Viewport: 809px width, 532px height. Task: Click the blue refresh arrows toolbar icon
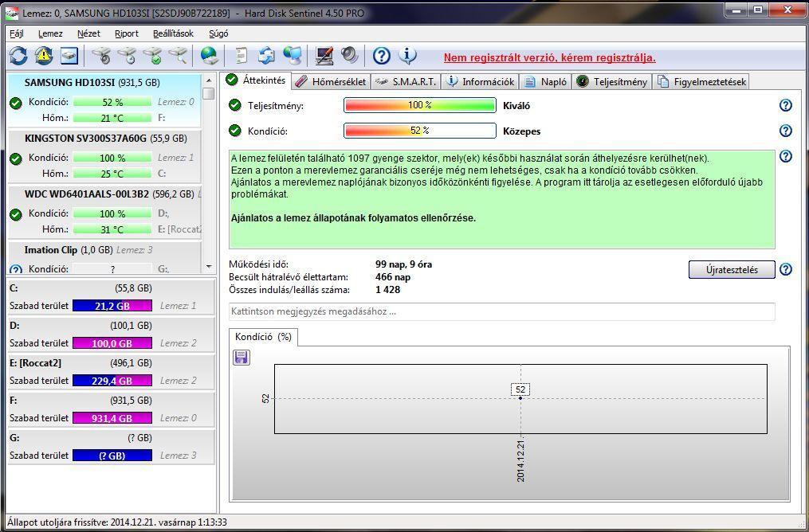[x=18, y=56]
